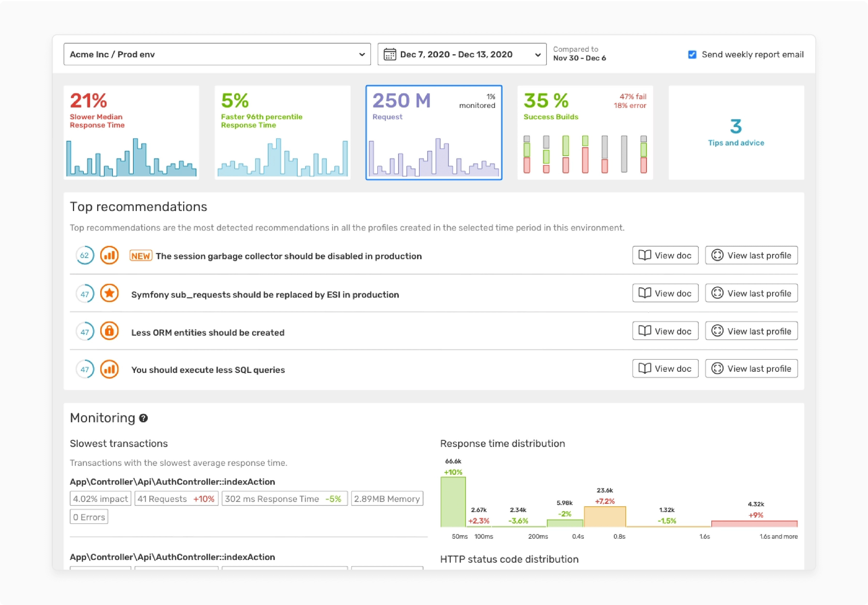Click the lock icon on ORM entities row
Viewport: 868px width, 605px height.
click(x=109, y=331)
